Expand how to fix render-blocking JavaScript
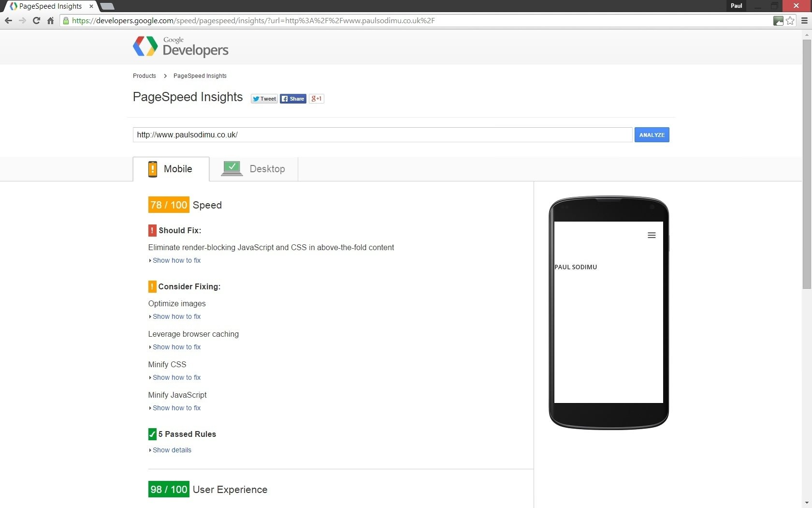812x508 pixels. pyautogui.click(x=176, y=260)
